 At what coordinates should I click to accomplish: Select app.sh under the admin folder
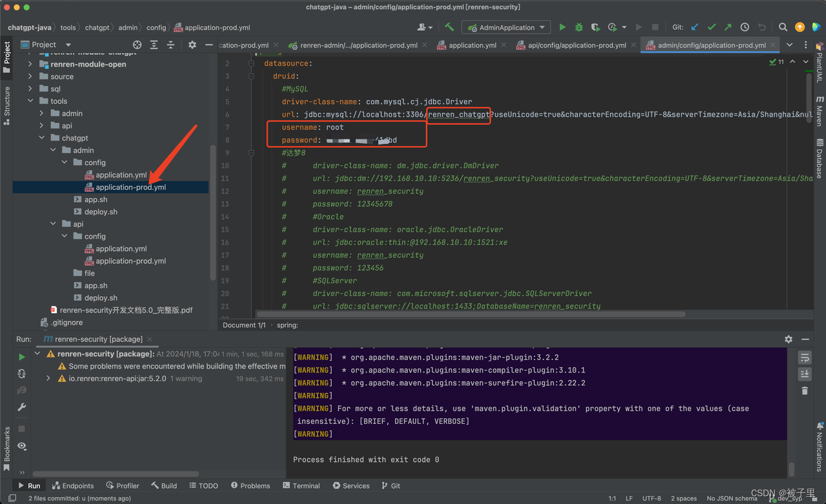96,199
